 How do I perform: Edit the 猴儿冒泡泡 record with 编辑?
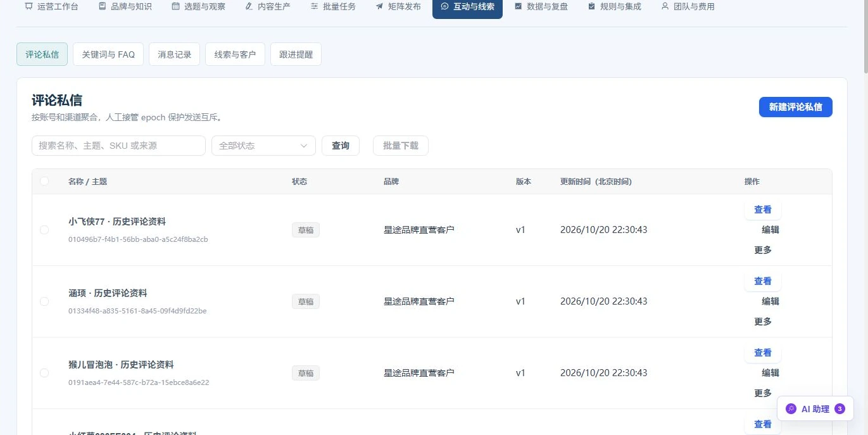point(771,373)
